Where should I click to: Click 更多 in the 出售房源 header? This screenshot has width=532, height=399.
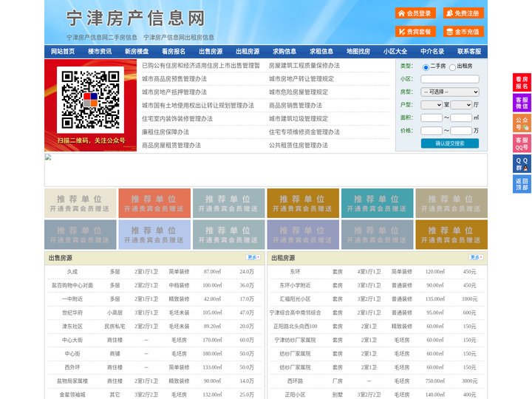click(253, 258)
